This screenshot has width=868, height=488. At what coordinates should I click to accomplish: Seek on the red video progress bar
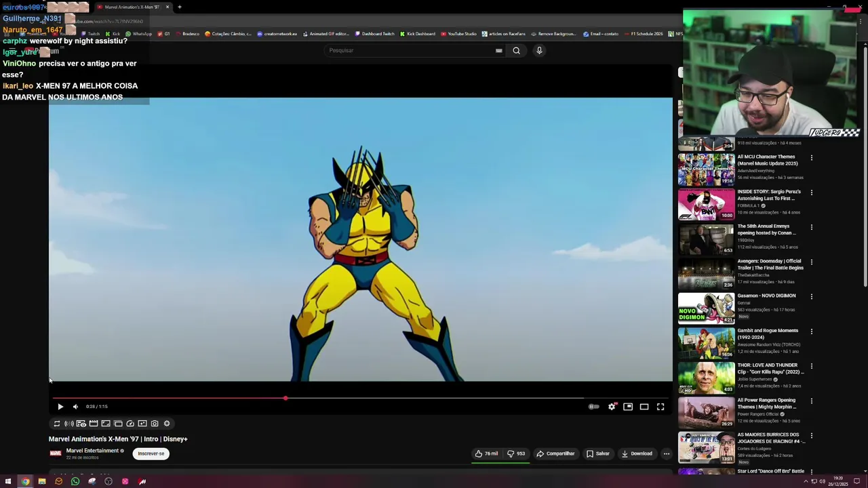coord(361,399)
